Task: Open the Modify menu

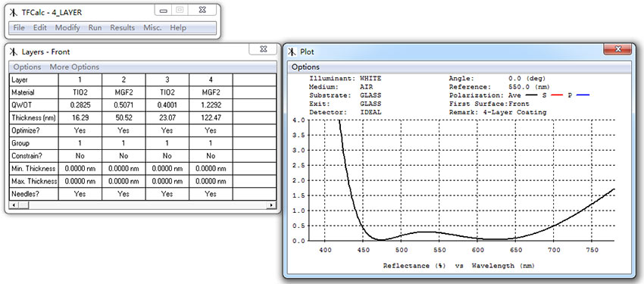Action: point(67,27)
